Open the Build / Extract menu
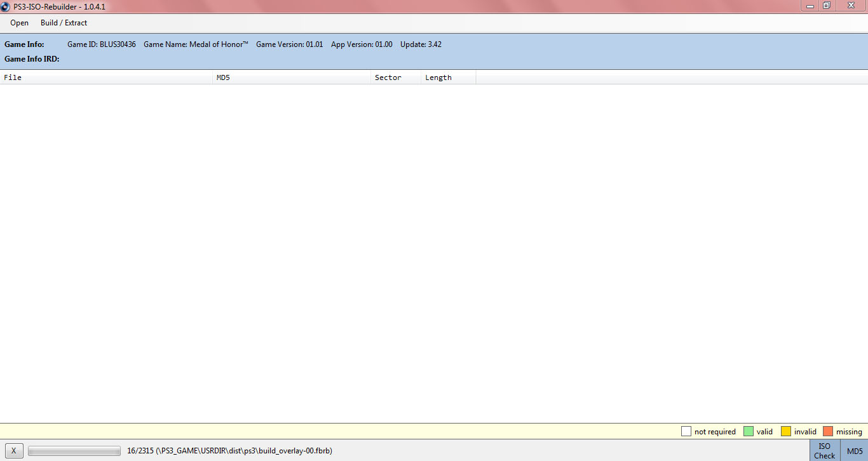This screenshot has height=461, width=868. [x=64, y=23]
